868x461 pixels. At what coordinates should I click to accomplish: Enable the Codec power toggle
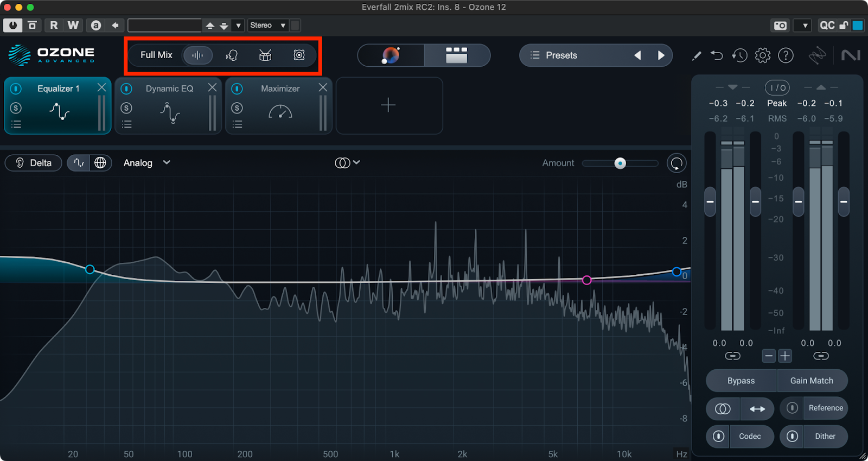(x=718, y=436)
